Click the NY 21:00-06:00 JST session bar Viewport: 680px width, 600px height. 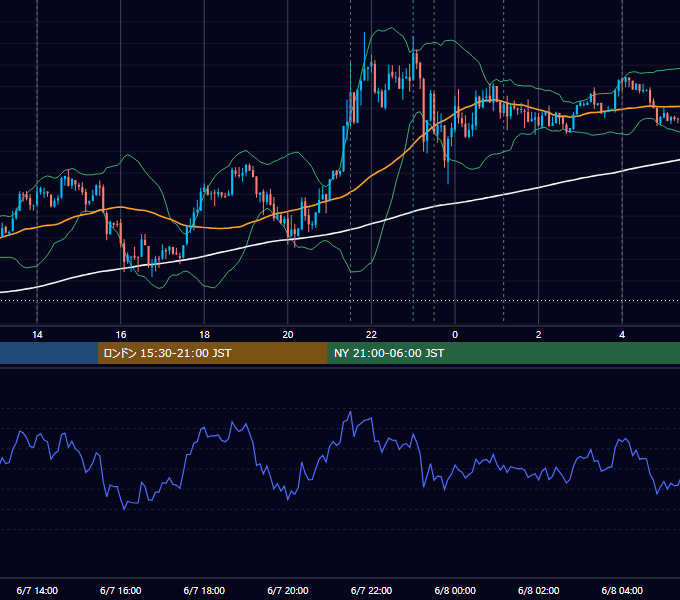[x=503, y=353]
